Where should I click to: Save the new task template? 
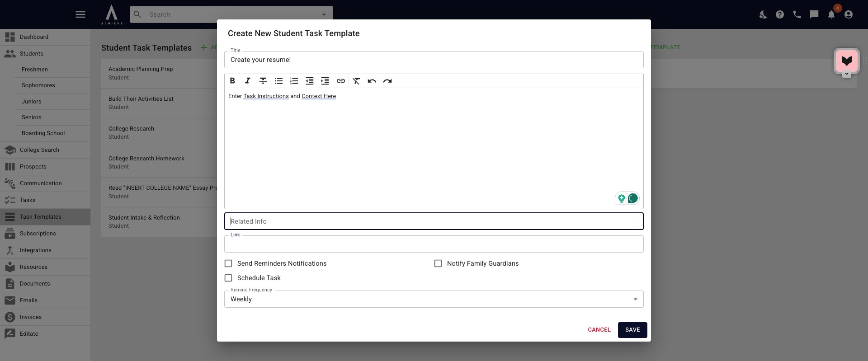coord(632,330)
